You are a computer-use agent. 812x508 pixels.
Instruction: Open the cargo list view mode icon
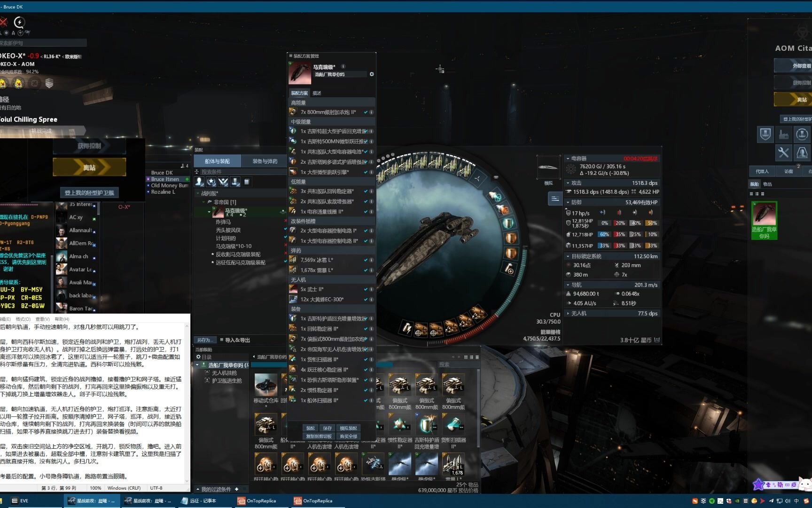click(x=477, y=357)
